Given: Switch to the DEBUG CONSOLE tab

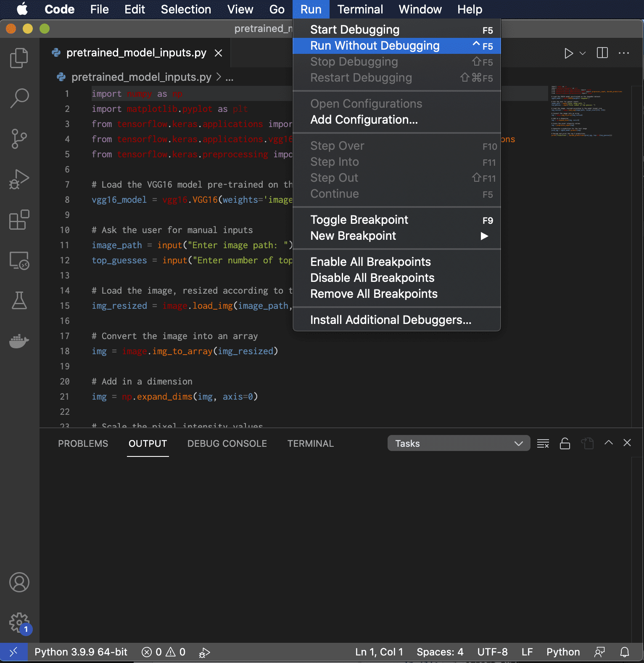Looking at the screenshot, I should click(227, 443).
